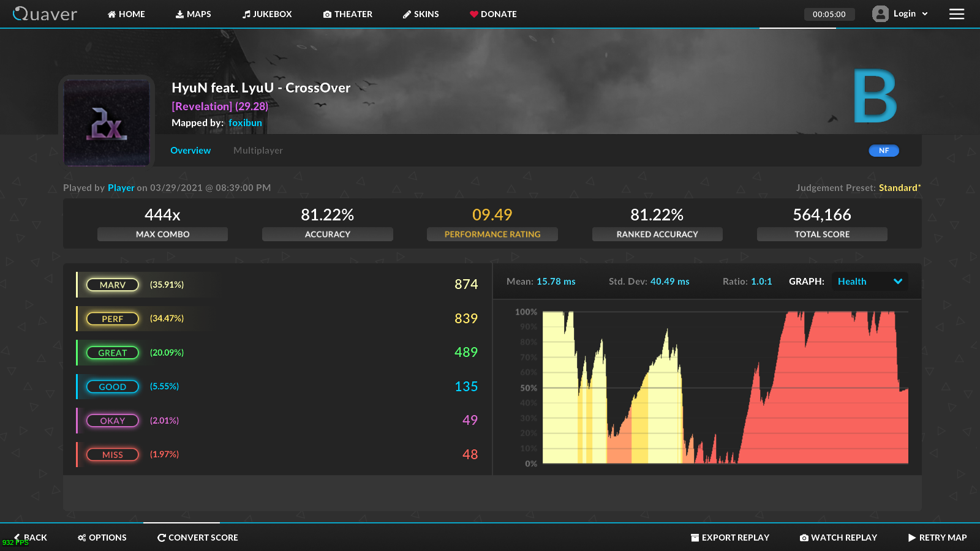Select the Overview tab
Image resolution: width=980 pixels, height=551 pixels.
pos(190,150)
